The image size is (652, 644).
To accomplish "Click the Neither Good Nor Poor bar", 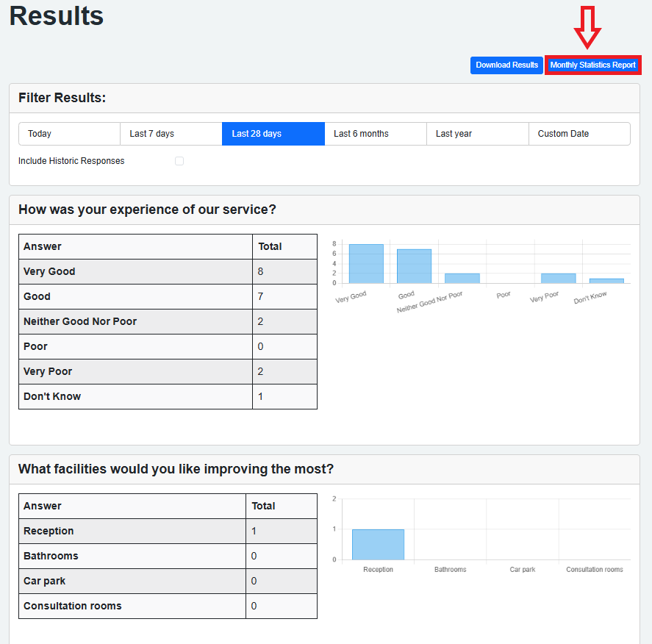I will pyautogui.click(x=462, y=279).
